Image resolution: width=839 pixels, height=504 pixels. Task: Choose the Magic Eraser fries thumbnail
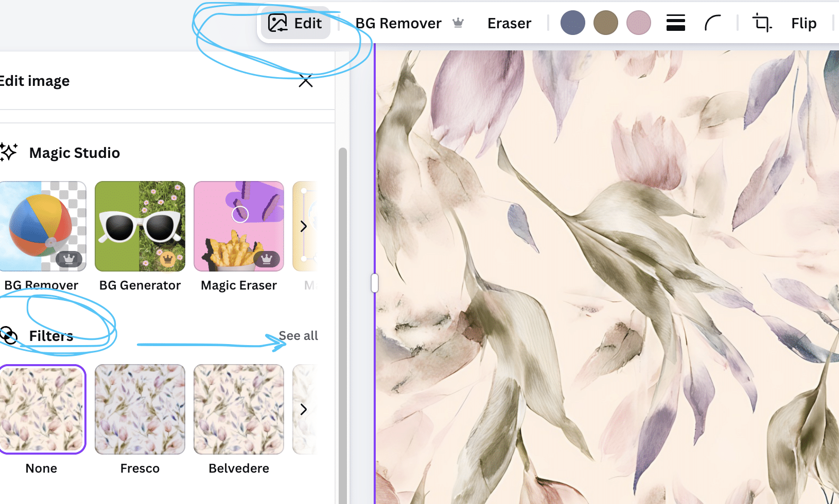pos(239,226)
